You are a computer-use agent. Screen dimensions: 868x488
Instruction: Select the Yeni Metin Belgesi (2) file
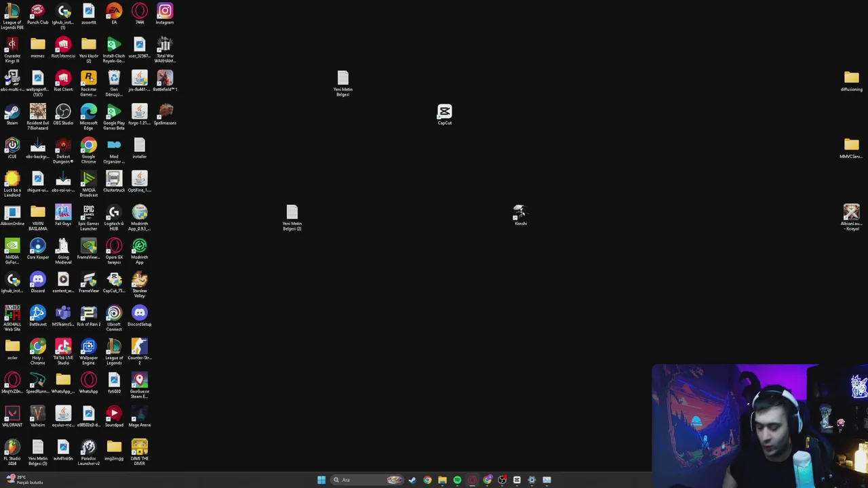click(292, 218)
